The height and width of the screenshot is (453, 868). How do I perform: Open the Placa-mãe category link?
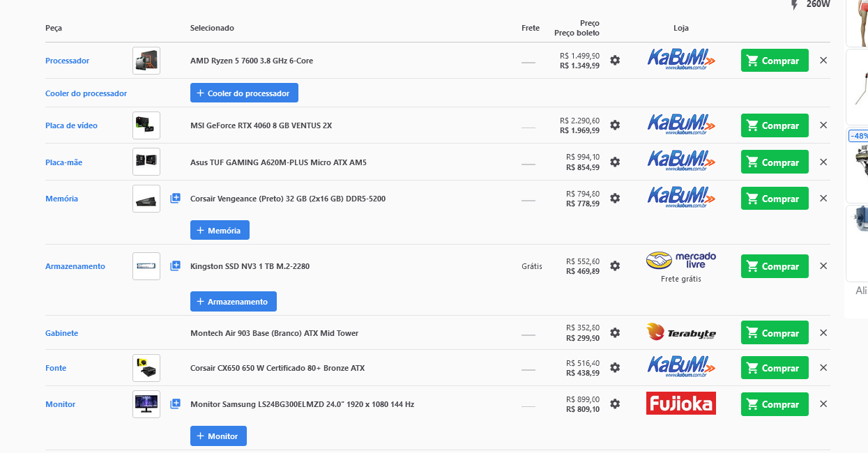(x=63, y=162)
